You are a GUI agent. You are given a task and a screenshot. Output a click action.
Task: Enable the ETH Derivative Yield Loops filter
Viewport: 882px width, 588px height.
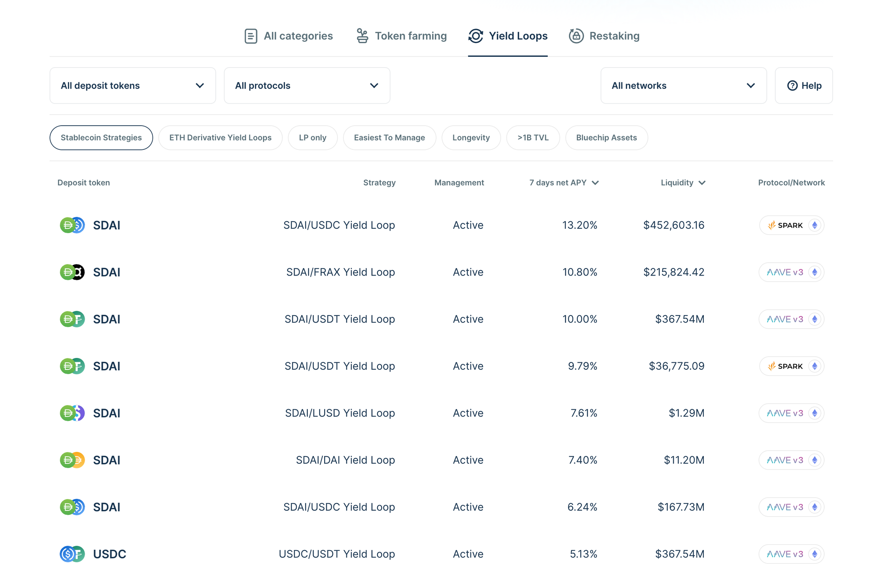pos(220,138)
